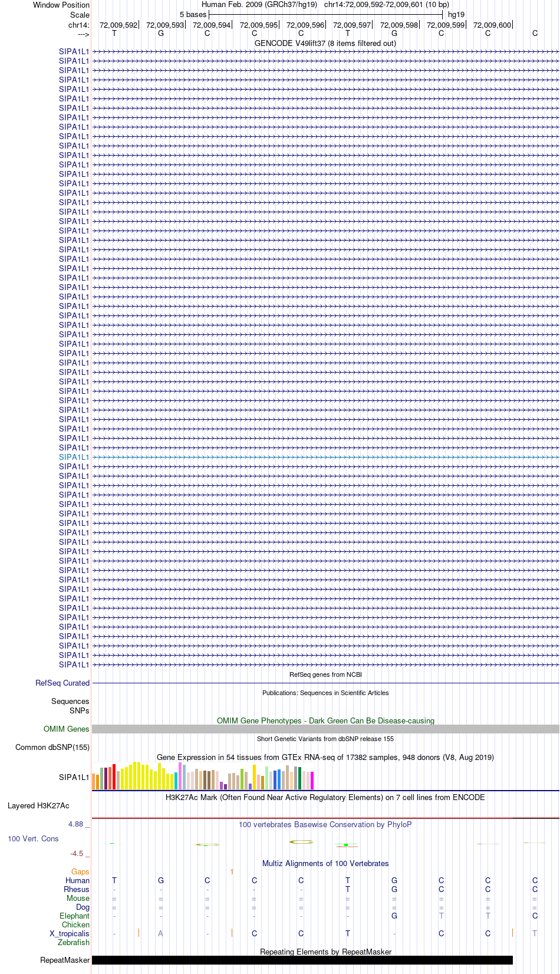Click the 'A' base in X_tropicalis row

coord(160,933)
